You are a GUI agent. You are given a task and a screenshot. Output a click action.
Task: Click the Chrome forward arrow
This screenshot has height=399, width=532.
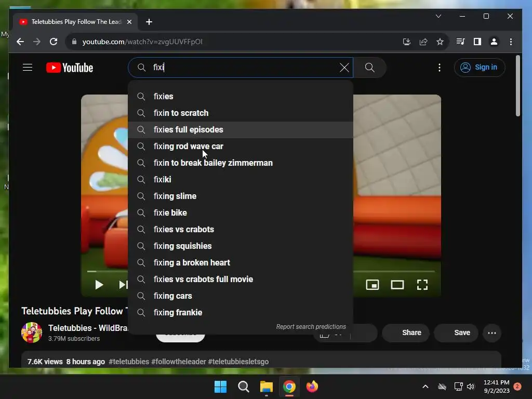pyautogui.click(x=37, y=42)
